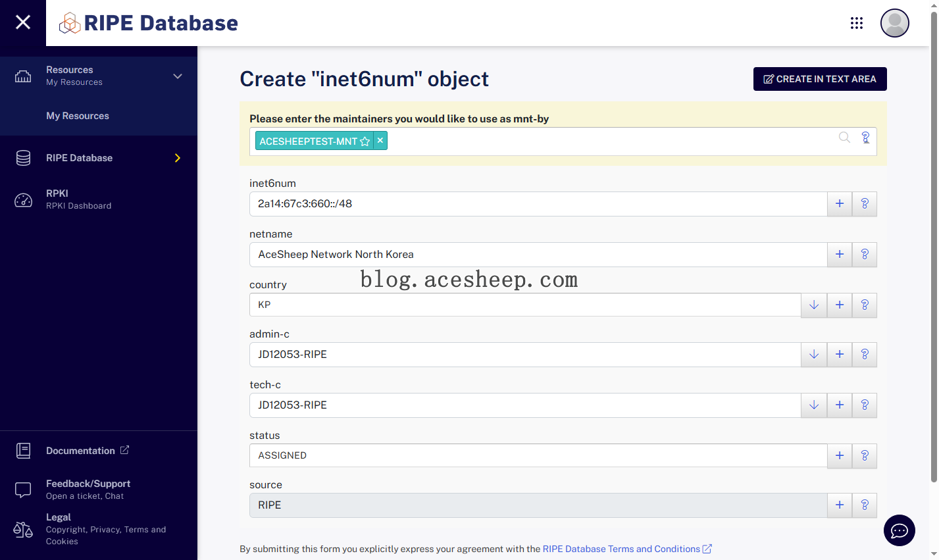Open the apps grid menu
The image size is (939, 560).
[856, 23]
